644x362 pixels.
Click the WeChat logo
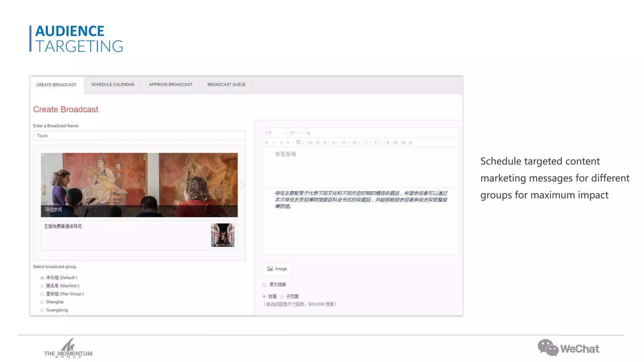coord(568,348)
